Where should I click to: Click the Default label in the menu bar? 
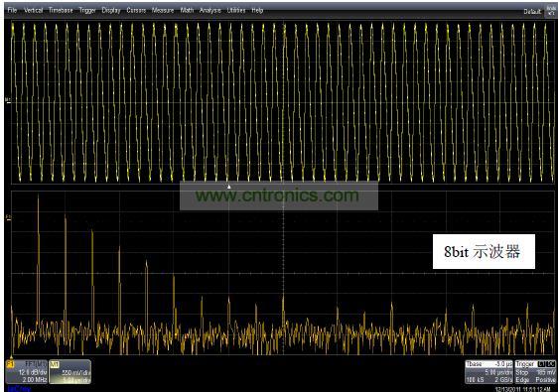click(532, 12)
